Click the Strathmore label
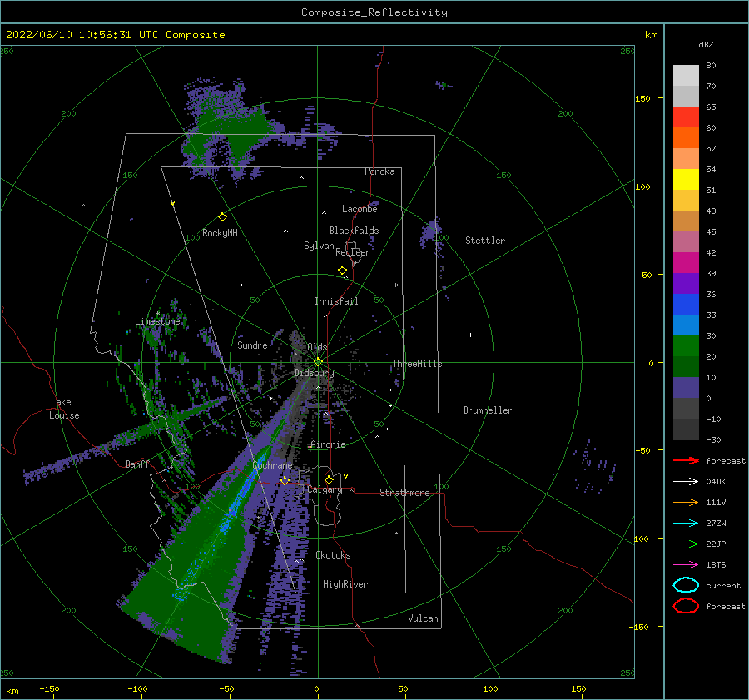Screen dimensions: 749x700 404,493
